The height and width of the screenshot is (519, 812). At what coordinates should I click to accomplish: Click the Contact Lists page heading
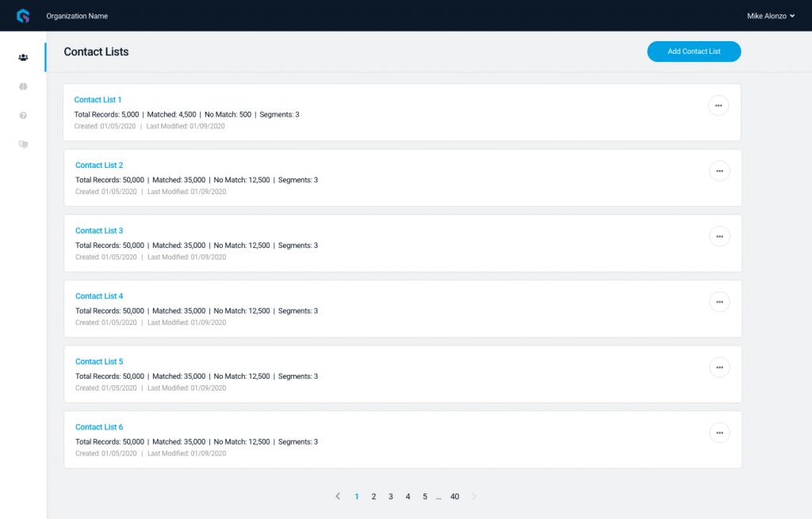tap(96, 52)
